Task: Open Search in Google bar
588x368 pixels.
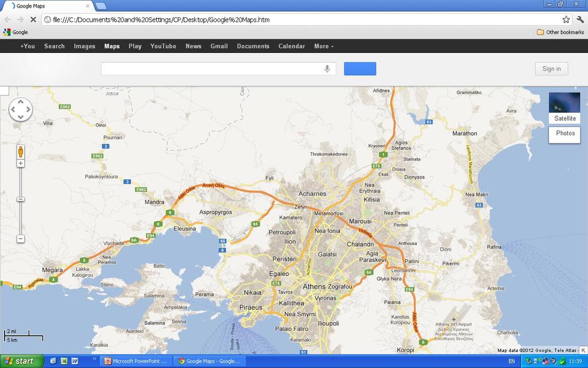Action: (x=55, y=46)
